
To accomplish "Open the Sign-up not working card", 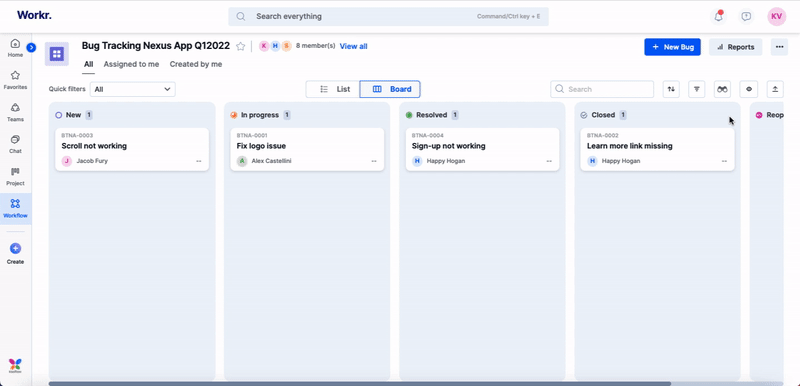I will point(482,149).
